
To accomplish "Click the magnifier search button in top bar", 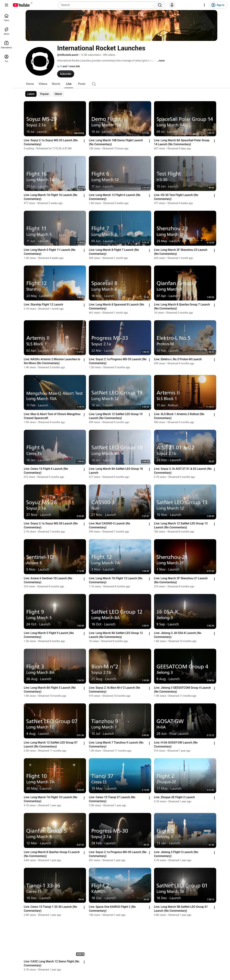I will tap(160, 5).
